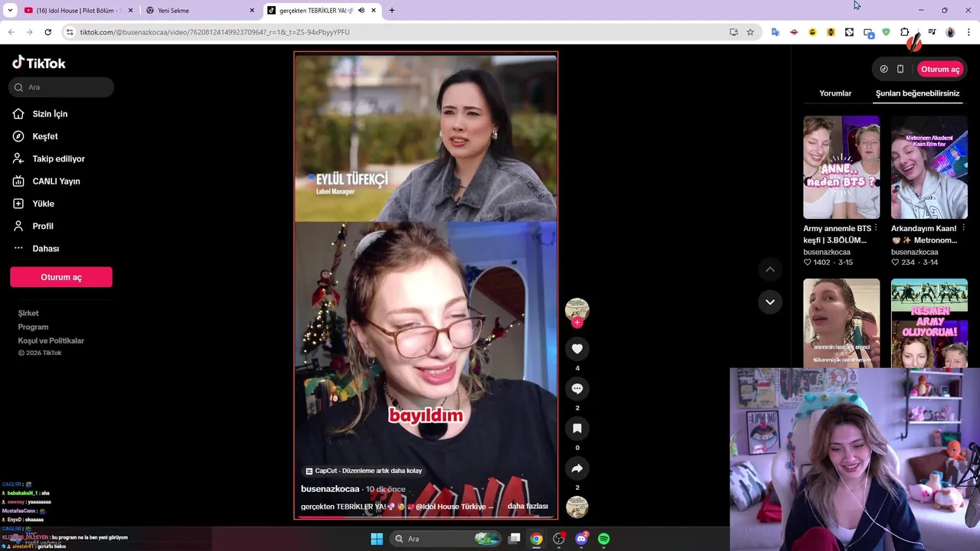Open the green shield adblock extension
The image size is (980, 551).
tap(886, 32)
